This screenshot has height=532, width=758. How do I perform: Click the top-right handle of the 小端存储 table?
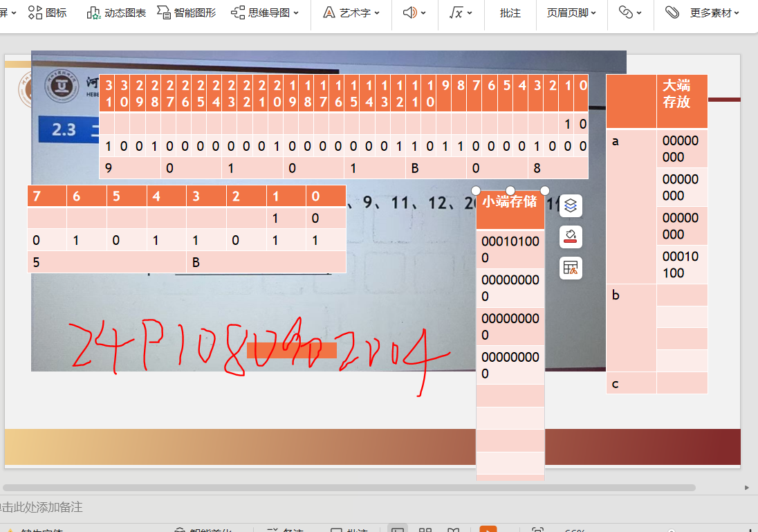(x=545, y=190)
